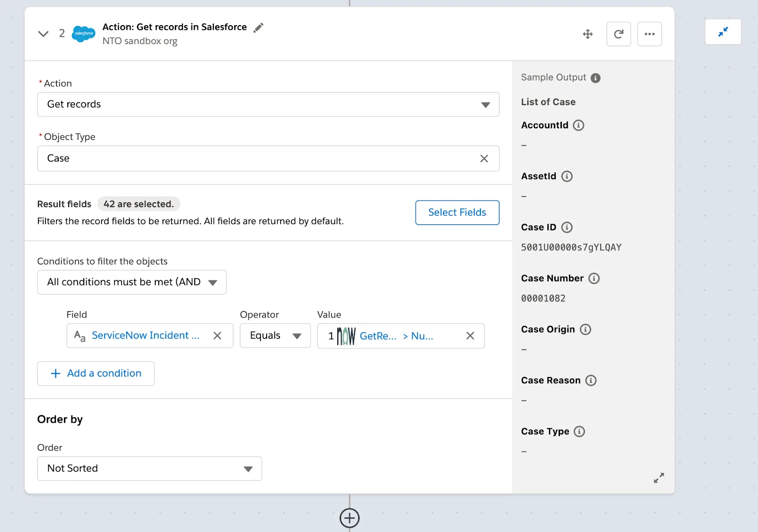Expand the Sample Output panel
Screen dimensions: 758x532
(x=659, y=478)
